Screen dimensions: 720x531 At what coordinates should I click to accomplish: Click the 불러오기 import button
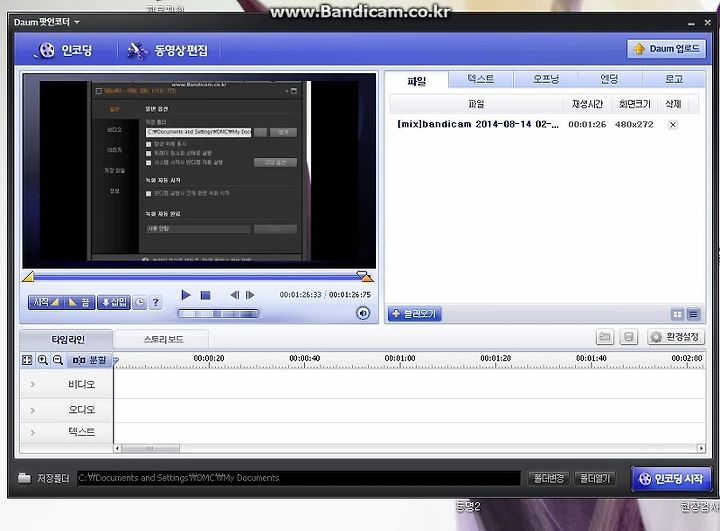[415, 314]
